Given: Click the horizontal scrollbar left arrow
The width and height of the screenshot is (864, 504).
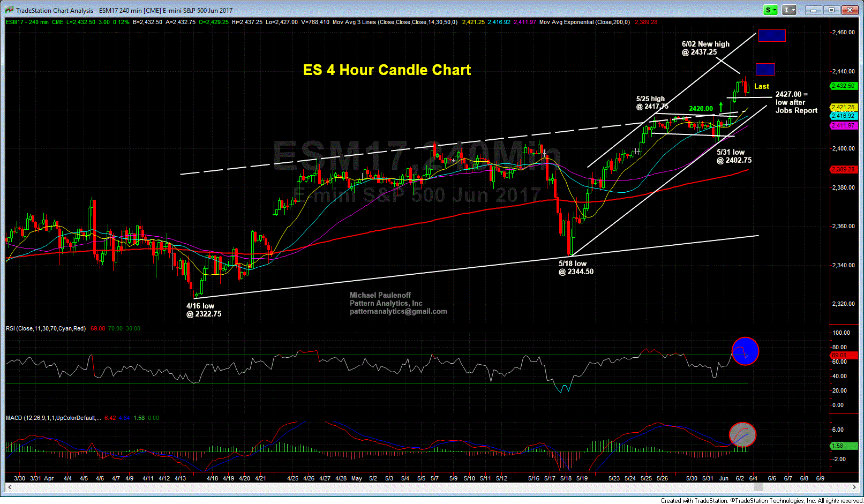Looking at the screenshot, I should (9, 487).
